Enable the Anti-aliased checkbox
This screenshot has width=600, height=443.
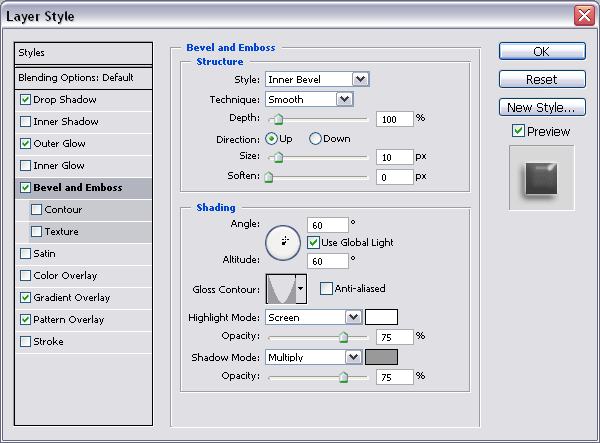(x=326, y=288)
